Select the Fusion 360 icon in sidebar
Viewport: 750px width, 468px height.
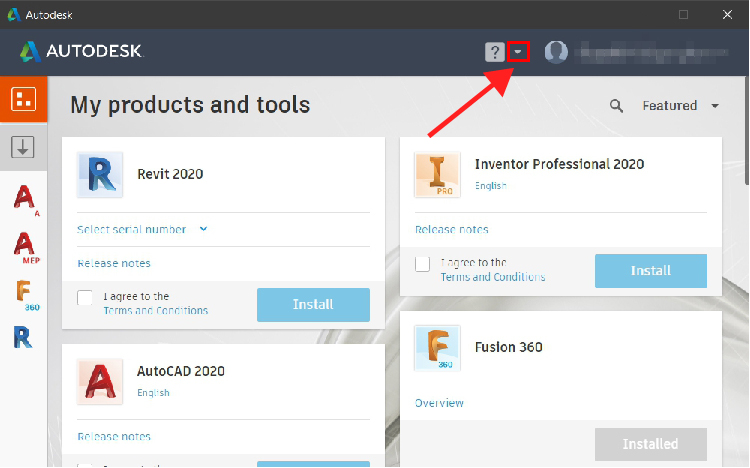click(x=25, y=292)
